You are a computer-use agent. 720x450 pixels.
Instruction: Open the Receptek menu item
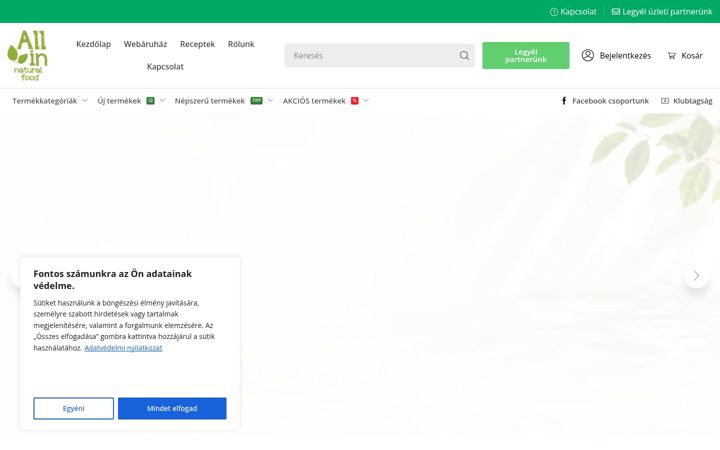click(197, 44)
